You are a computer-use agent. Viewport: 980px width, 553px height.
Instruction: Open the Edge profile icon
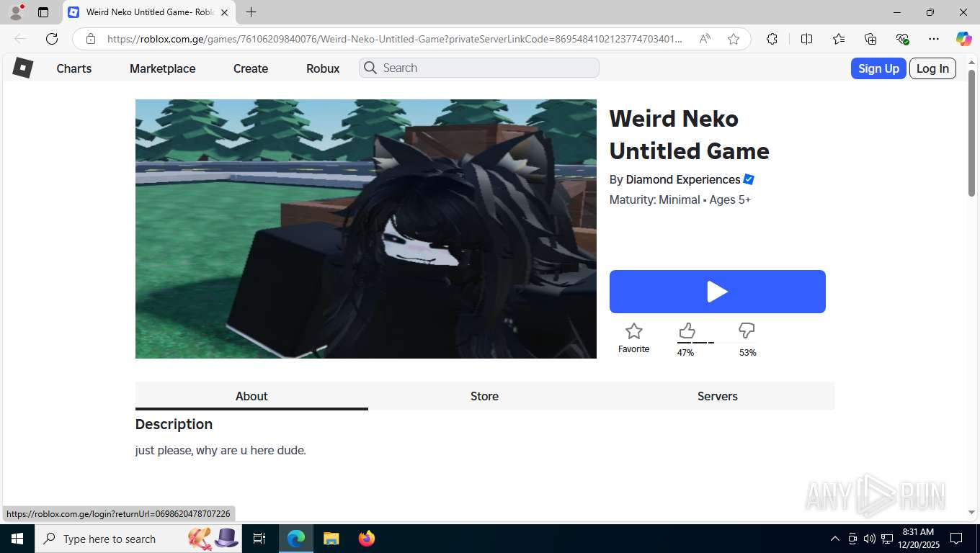click(16, 12)
